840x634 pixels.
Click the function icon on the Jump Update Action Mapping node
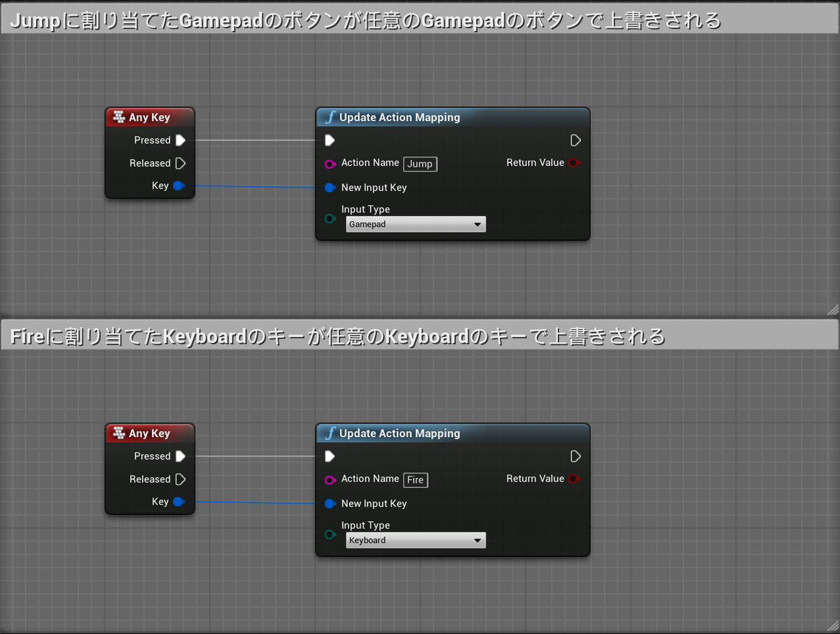(x=330, y=118)
